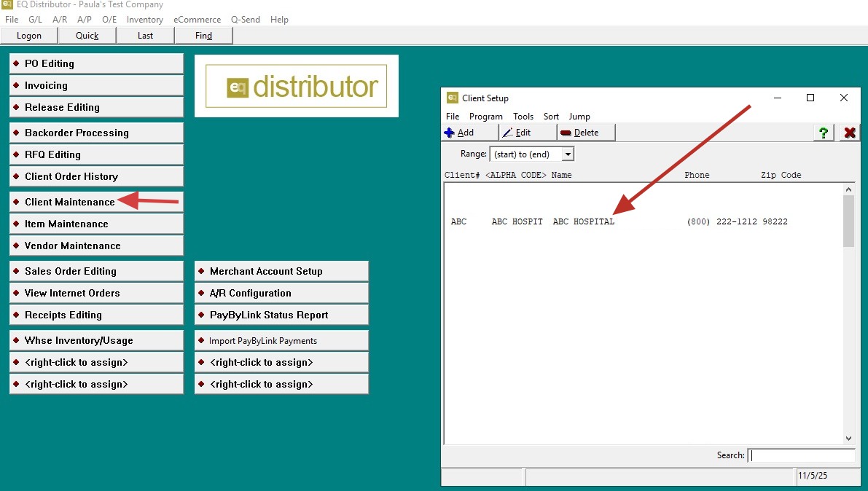
Task: Click the Find toolbar button
Action: click(203, 36)
